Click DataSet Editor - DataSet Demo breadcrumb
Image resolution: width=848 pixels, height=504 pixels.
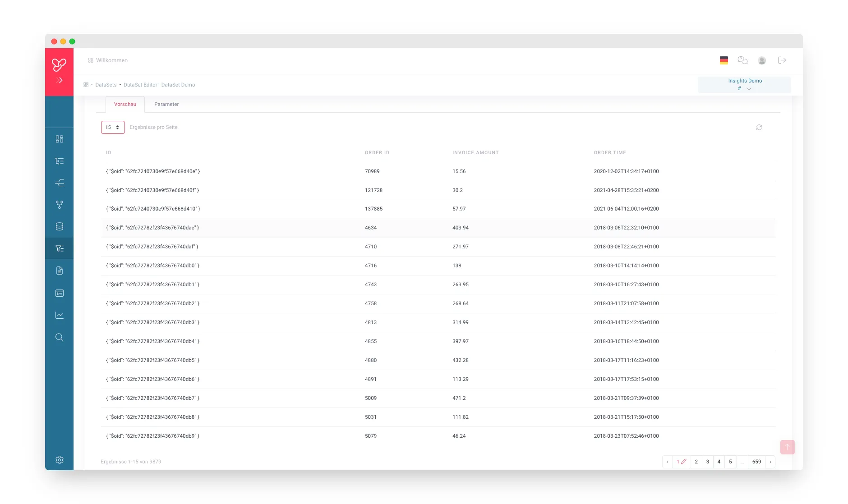[x=159, y=85]
